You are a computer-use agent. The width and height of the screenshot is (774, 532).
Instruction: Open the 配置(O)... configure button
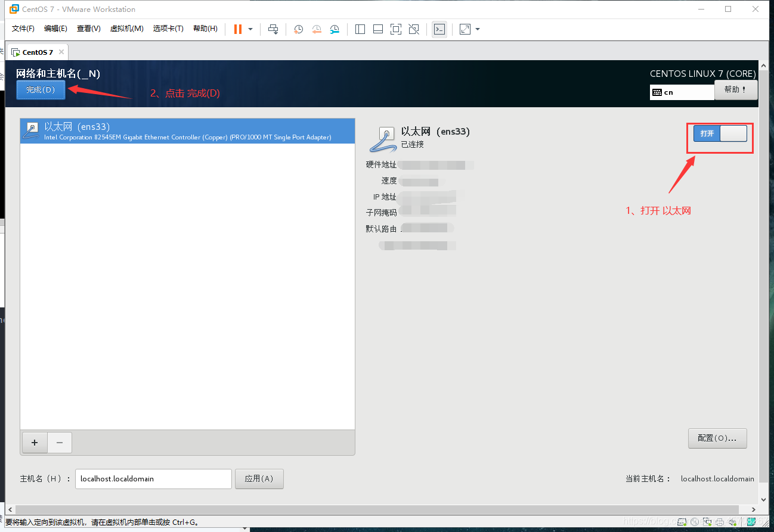(717, 438)
